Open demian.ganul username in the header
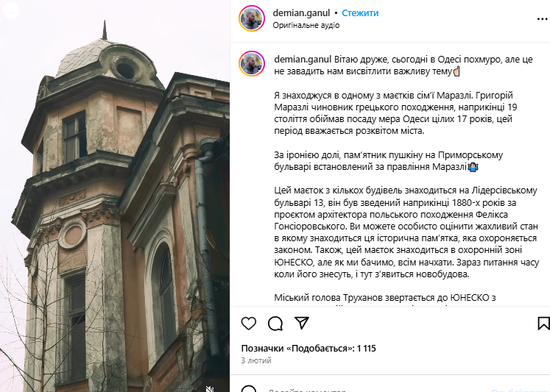This screenshot has width=550, height=392. pos(301,13)
